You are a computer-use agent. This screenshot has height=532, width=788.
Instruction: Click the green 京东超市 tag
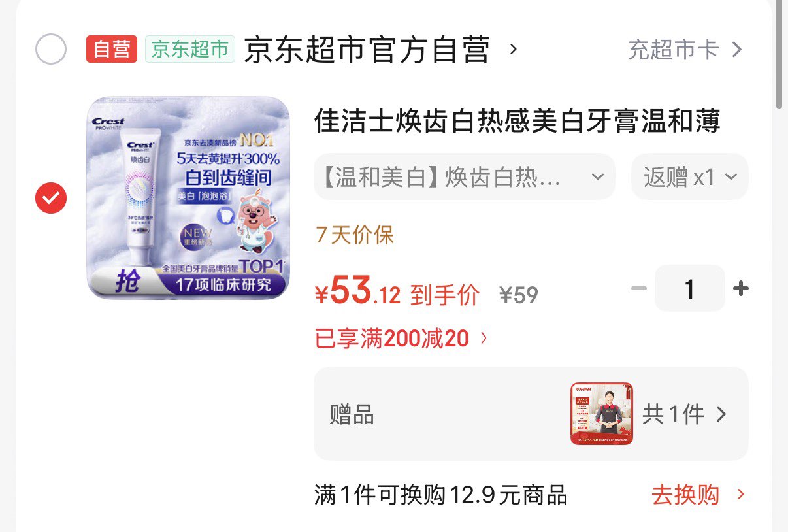pyautogui.click(x=190, y=49)
